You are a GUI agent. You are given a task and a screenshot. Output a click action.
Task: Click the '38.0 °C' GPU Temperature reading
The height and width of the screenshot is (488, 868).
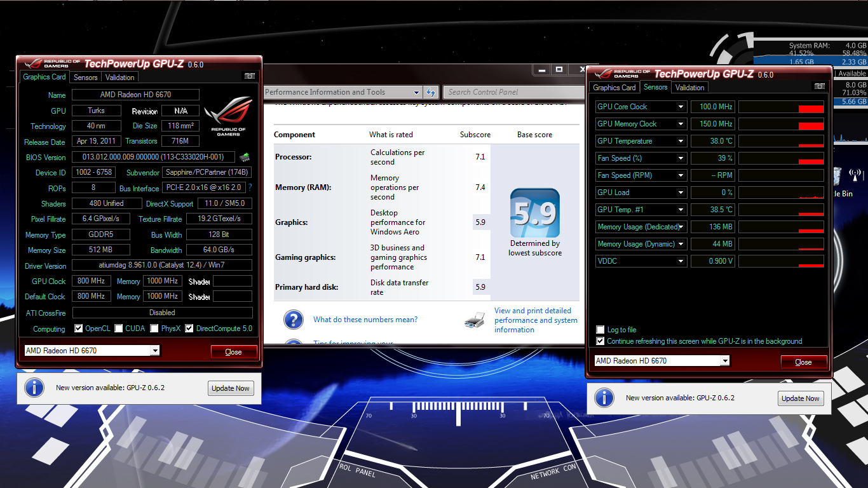click(x=712, y=141)
